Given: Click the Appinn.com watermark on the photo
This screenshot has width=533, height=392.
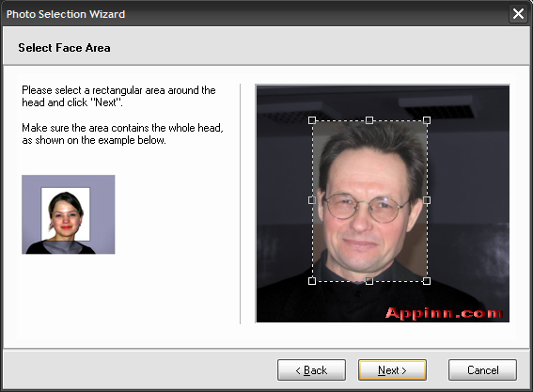Looking at the screenshot, I should tap(444, 313).
